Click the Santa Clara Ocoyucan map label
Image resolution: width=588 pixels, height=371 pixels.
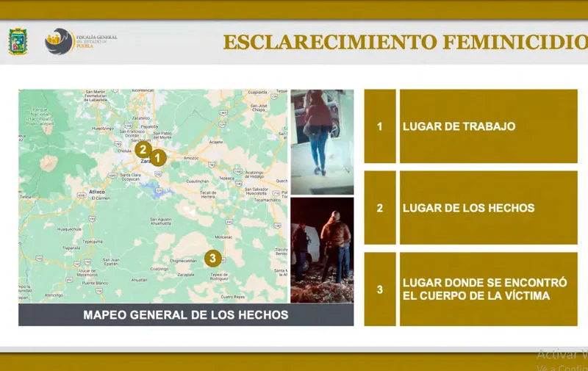click(131, 177)
